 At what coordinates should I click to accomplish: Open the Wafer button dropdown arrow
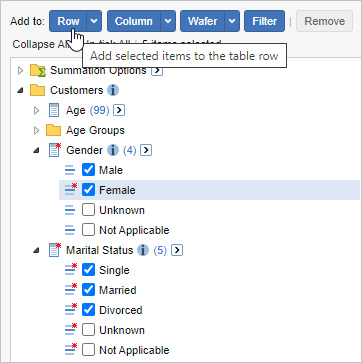[232, 21]
